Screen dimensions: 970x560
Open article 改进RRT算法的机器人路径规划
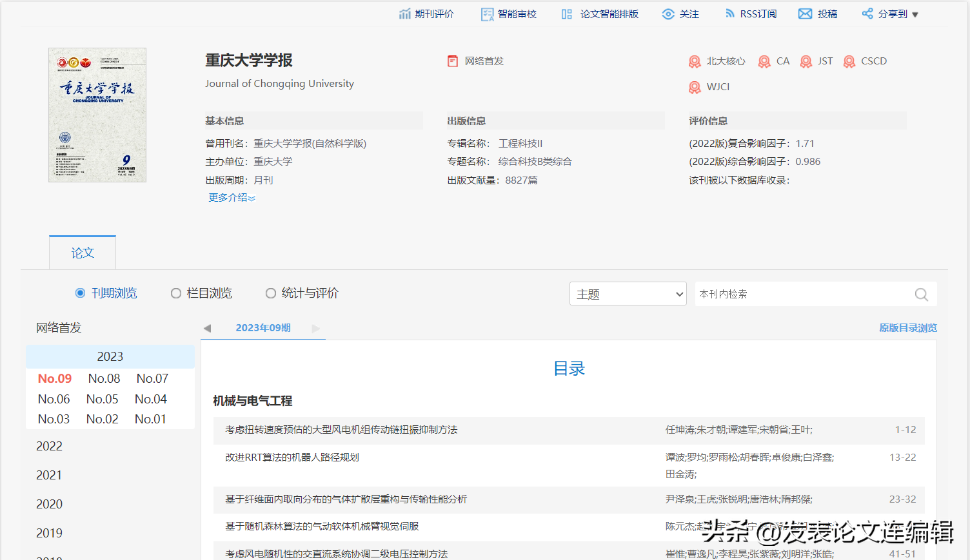pos(292,458)
